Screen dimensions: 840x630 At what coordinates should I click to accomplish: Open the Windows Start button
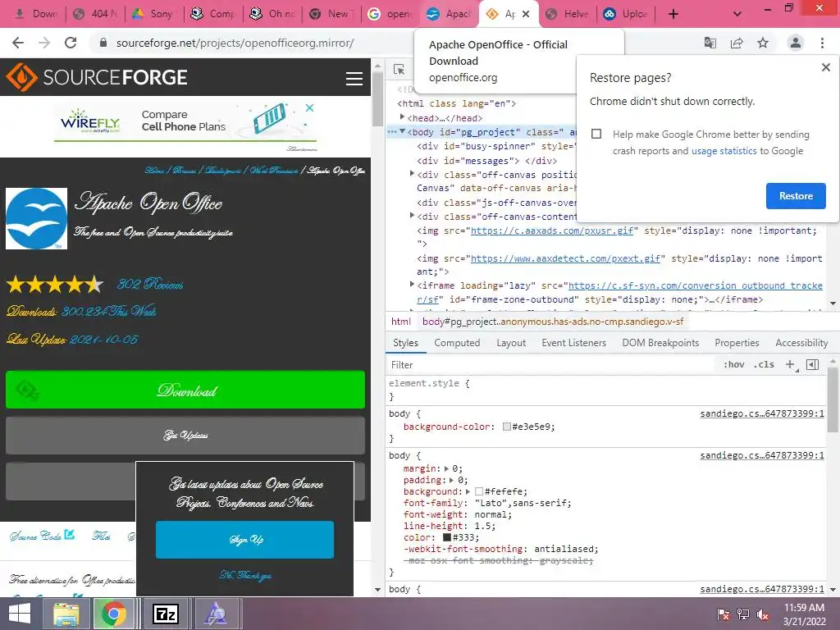[x=20, y=614]
